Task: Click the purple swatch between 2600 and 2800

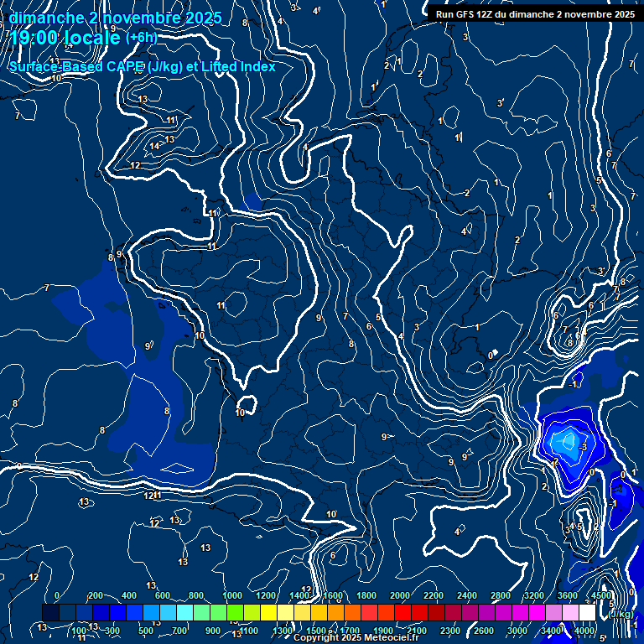Action: (x=486, y=612)
